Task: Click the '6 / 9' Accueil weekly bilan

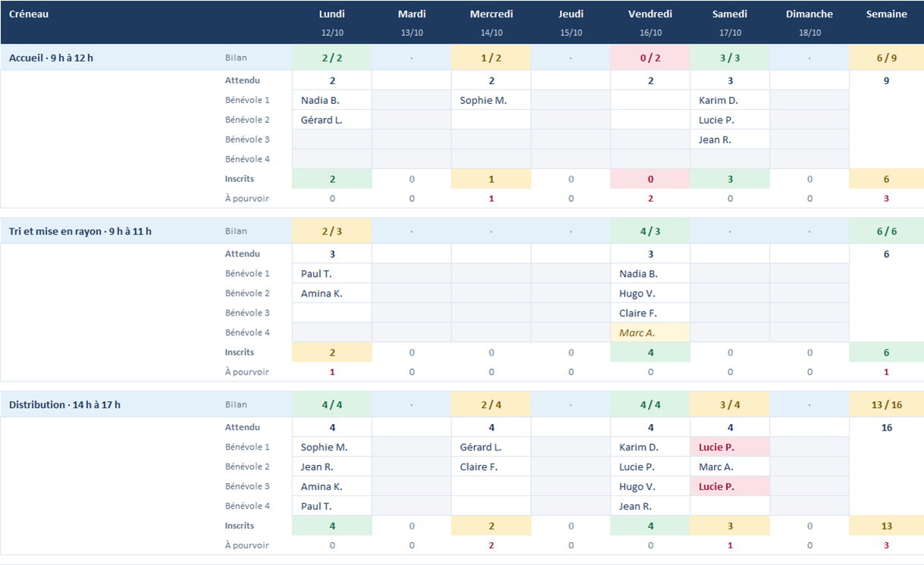Action: coord(887,58)
